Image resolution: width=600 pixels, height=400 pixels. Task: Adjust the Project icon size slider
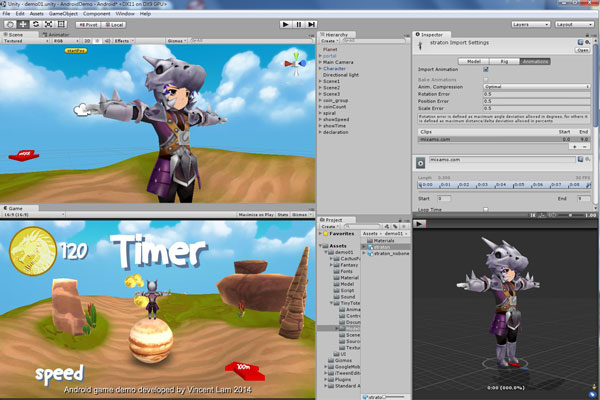pos(394,397)
